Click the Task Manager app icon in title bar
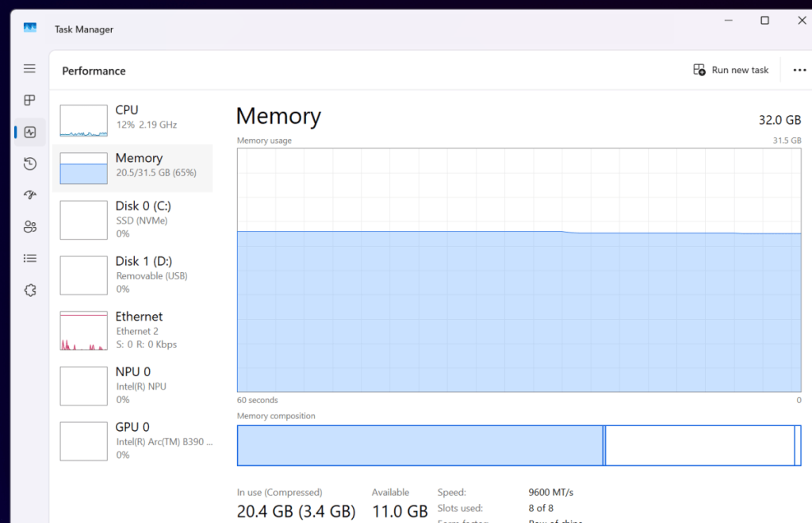This screenshot has width=812, height=523. click(x=30, y=29)
